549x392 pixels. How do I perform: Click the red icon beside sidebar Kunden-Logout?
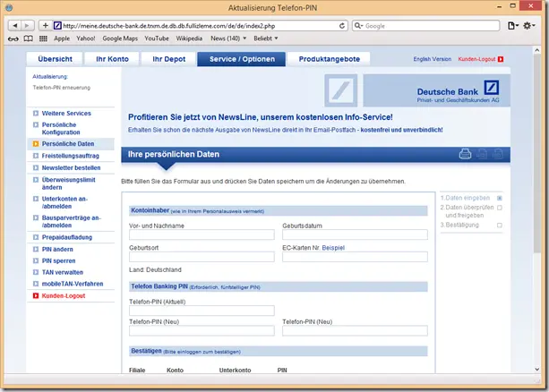[36, 295]
